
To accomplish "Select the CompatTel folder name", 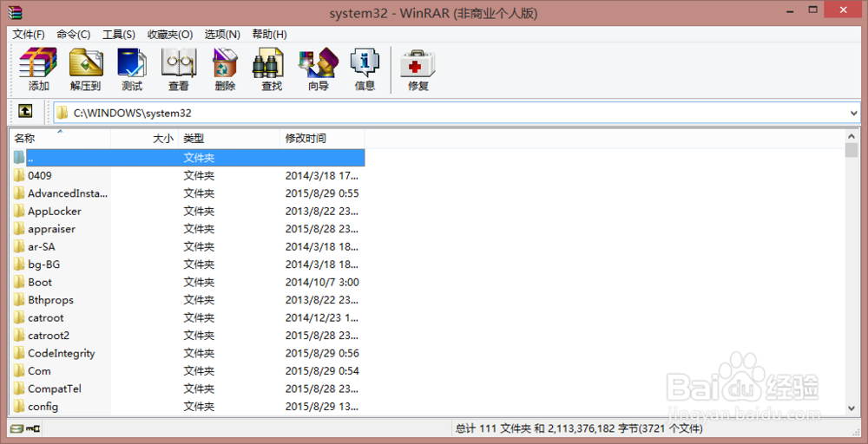I will point(54,388).
